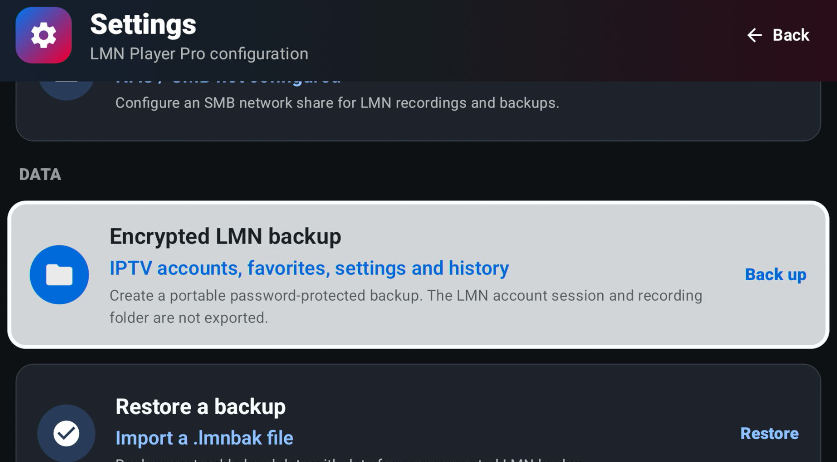
Task: Click the left arrow next to Back
Action: (754, 35)
